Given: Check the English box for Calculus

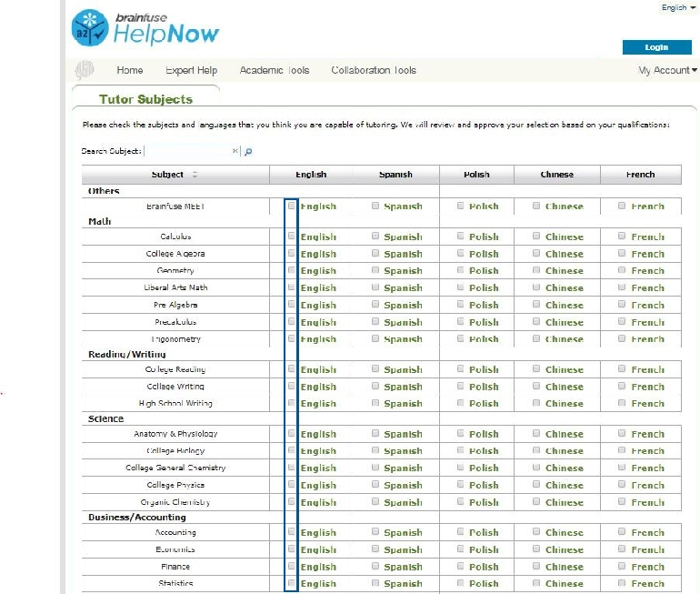Looking at the screenshot, I should click(292, 237).
